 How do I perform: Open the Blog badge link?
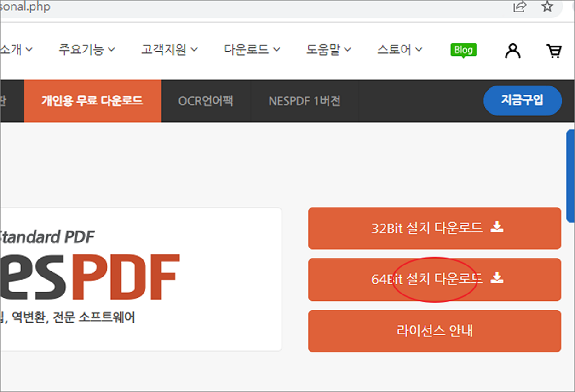click(463, 50)
